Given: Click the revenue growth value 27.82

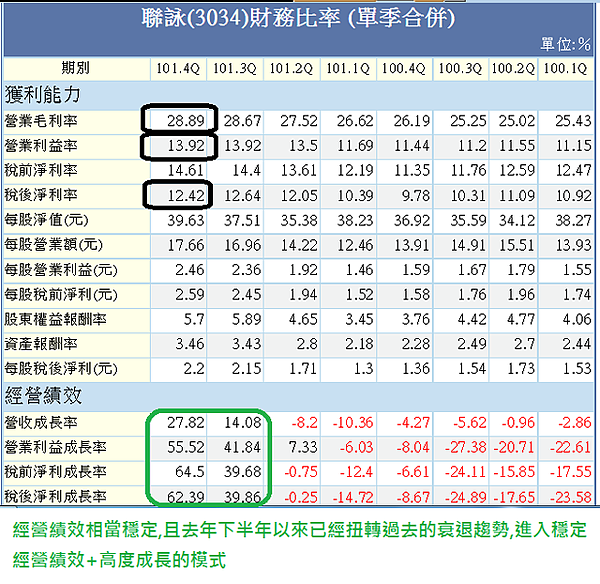Looking at the screenshot, I should [x=186, y=423].
